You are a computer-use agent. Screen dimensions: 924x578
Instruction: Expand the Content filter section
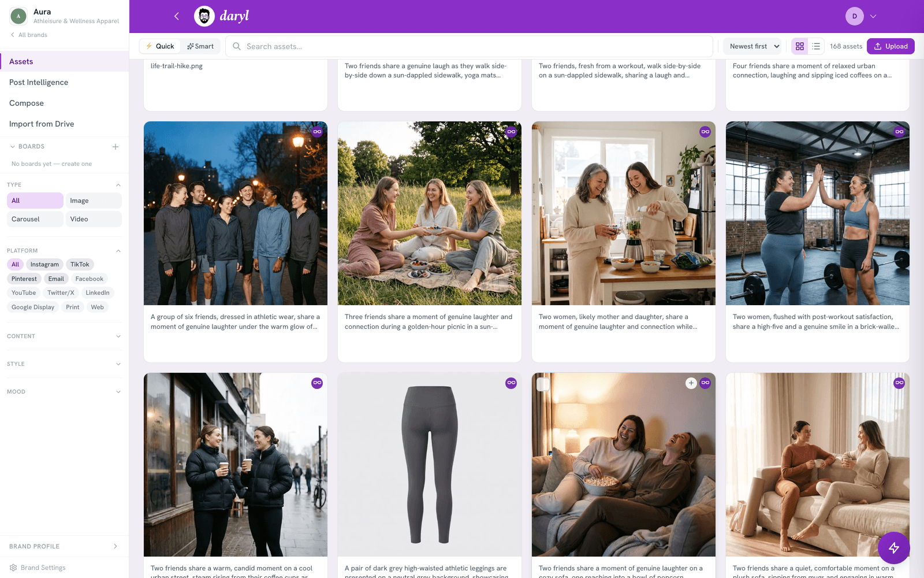click(x=64, y=336)
